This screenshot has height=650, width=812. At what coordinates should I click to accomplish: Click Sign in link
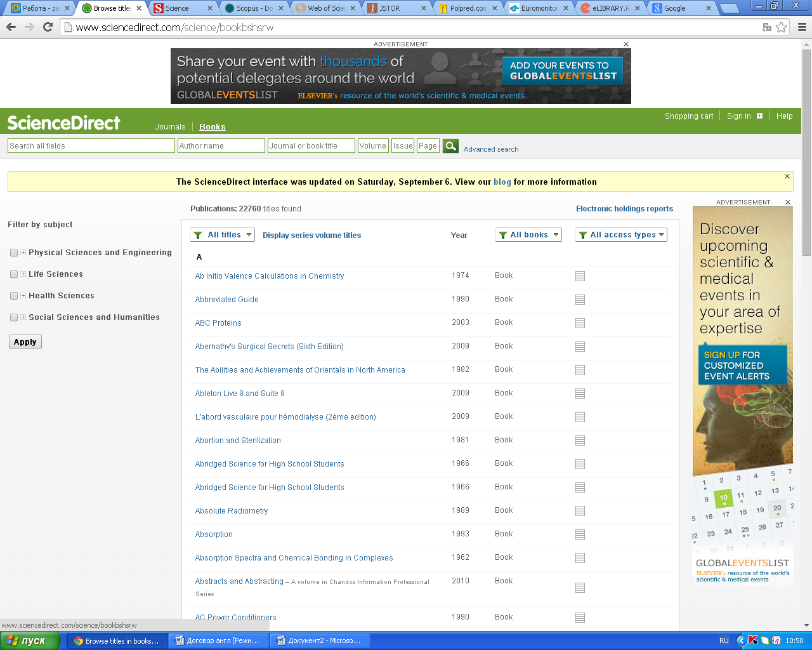738,116
